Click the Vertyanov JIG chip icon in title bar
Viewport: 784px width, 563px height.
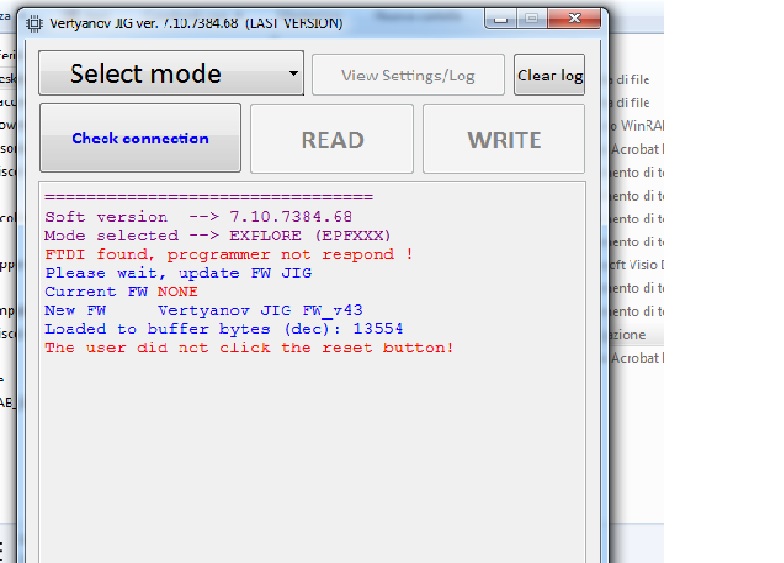(34, 24)
